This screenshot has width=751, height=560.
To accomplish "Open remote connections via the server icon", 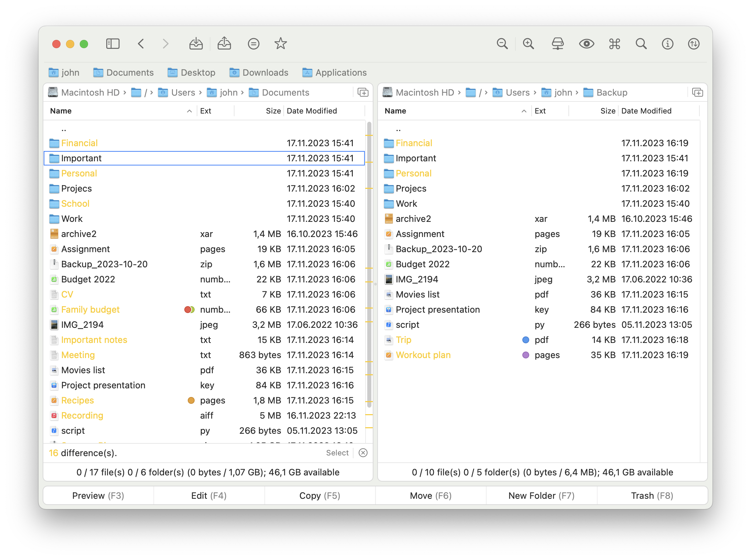I will [x=558, y=44].
